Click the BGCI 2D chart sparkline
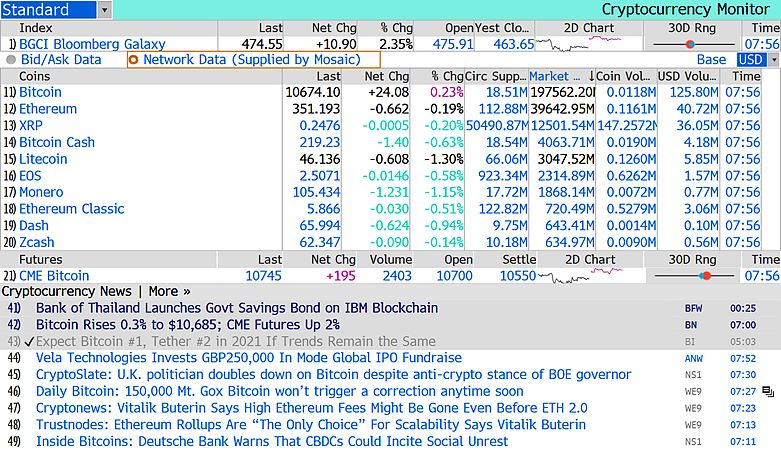This screenshot has height=453, width=781. pos(578,43)
